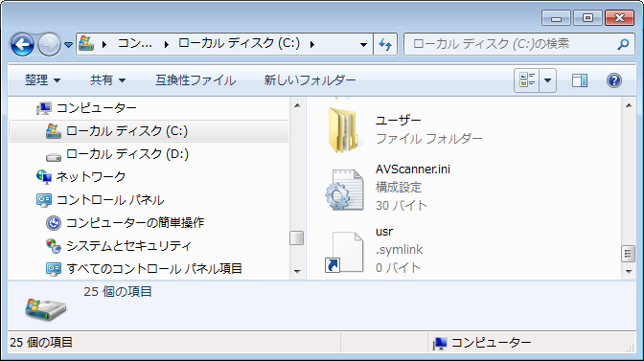Close the Explorer window
The image size is (644, 361).
620,18
